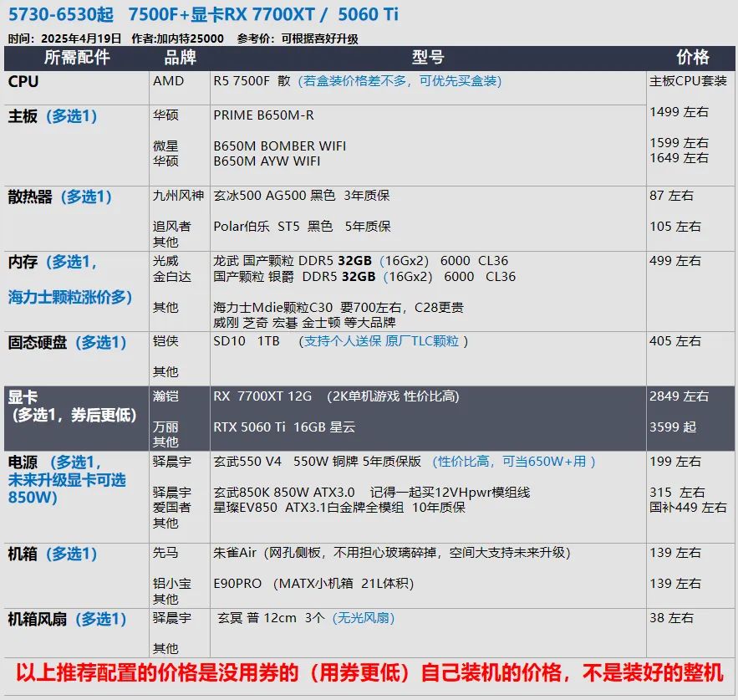Viewport: 738px width, 700px height.
Task: Click the 星璨EV850 ATX3.1 power supply entry
Action: click(x=338, y=508)
